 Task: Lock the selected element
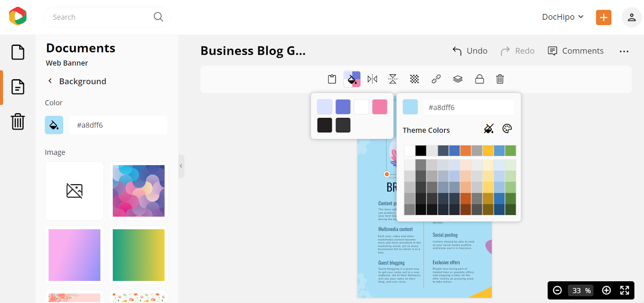tap(479, 79)
